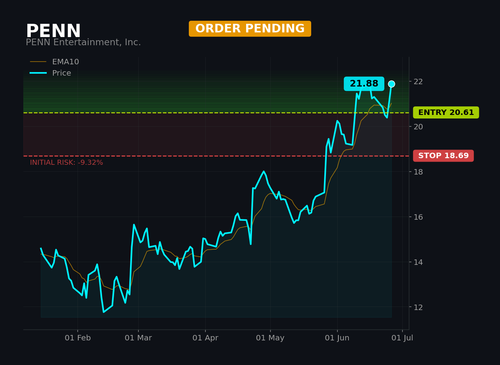This screenshot has width=500, height=365.
Task: Click the 14 y-axis value
Action: pyautogui.click(x=418, y=262)
